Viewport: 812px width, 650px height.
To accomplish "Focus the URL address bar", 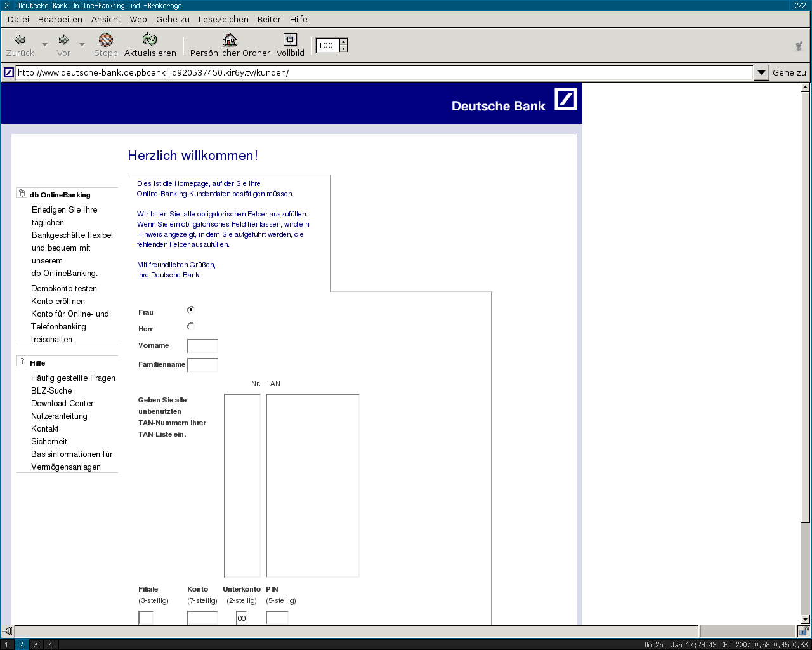I will [x=384, y=72].
